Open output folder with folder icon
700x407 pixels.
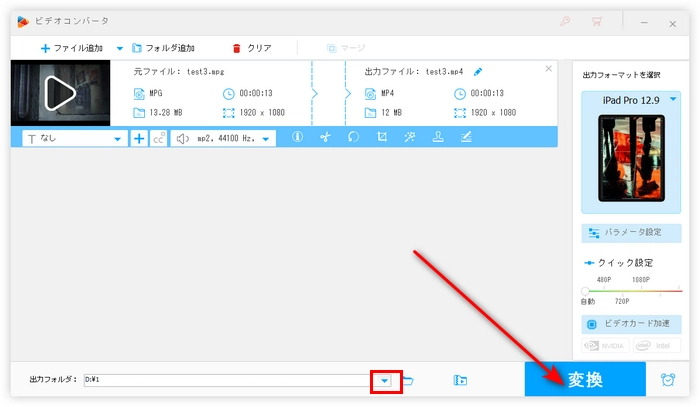click(x=409, y=380)
